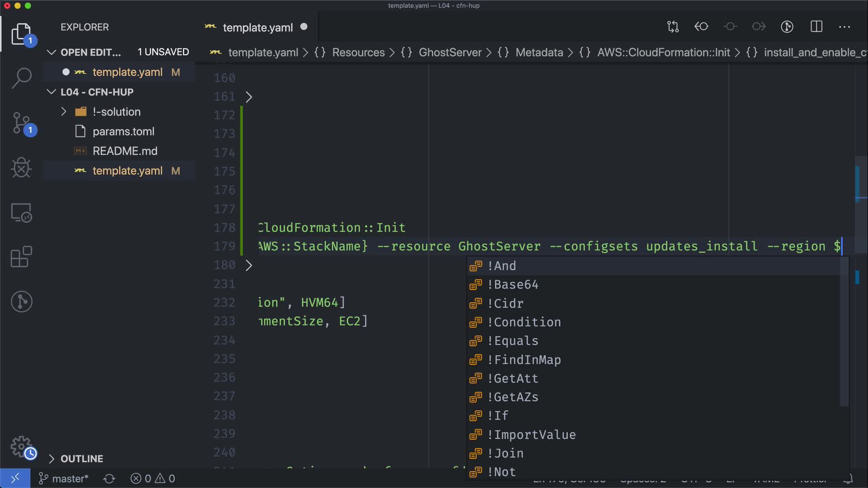
Task: Click the Resources breadcrumb segment
Action: pos(358,52)
